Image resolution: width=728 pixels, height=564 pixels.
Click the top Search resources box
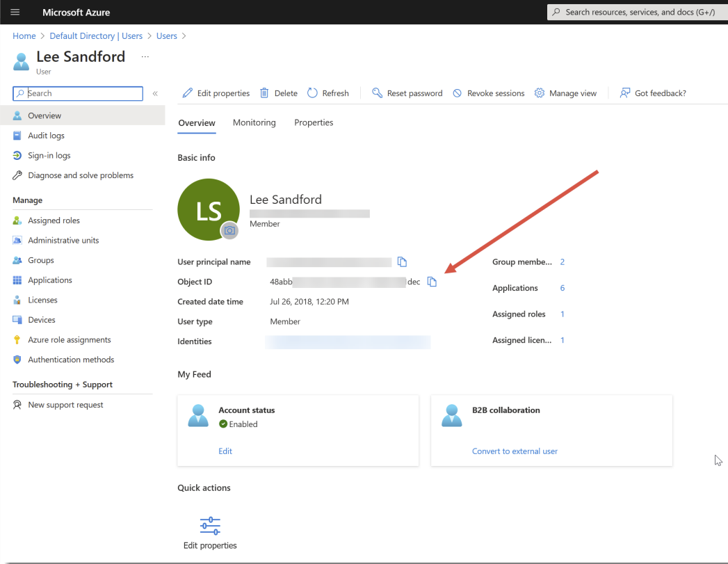tap(637, 12)
